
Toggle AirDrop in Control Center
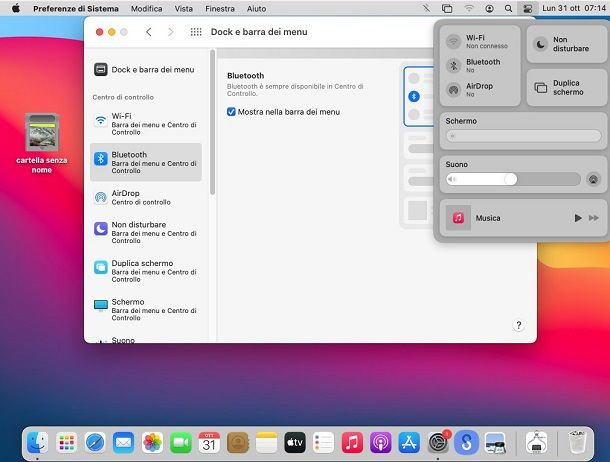(x=454, y=90)
